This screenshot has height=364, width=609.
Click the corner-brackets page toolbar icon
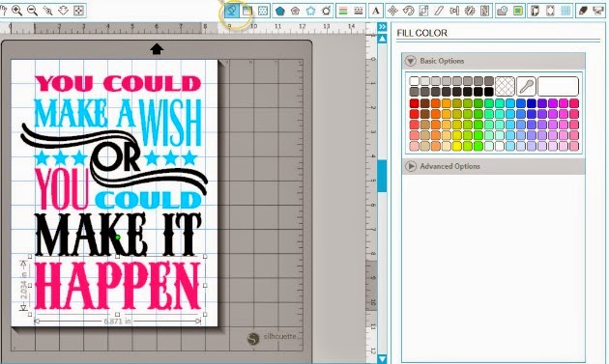(550, 11)
